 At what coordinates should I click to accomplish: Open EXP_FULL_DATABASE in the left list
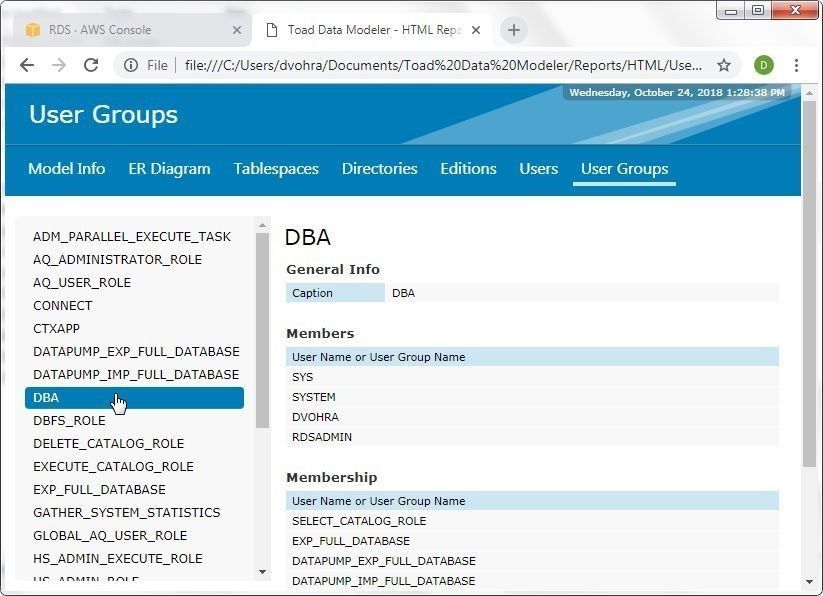99,489
